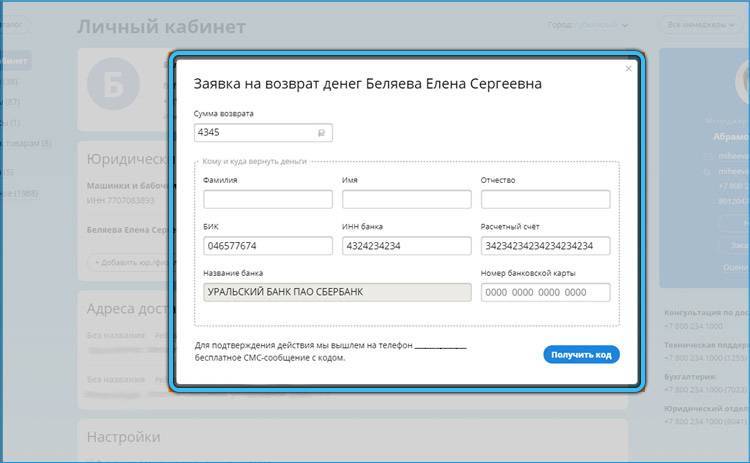Open the managers dropdown at top right
The height and width of the screenshot is (463, 750).
point(700,24)
